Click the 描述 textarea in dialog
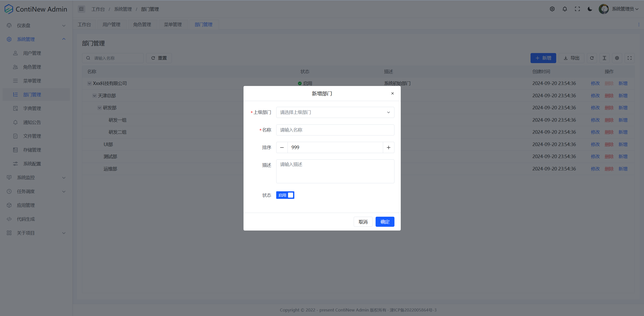 coord(335,171)
